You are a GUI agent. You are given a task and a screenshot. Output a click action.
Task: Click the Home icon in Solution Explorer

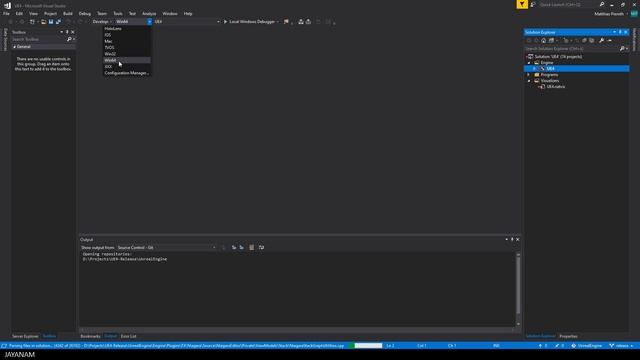[544, 40]
